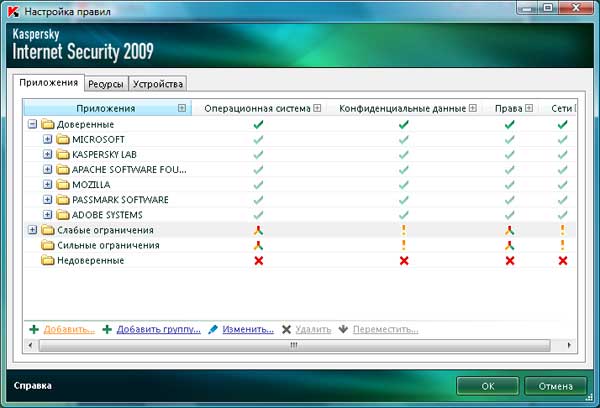The height and width of the screenshot is (408, 600).
Task: Expand the ADOBE SYSTEMS group
Action: [47, 215]
